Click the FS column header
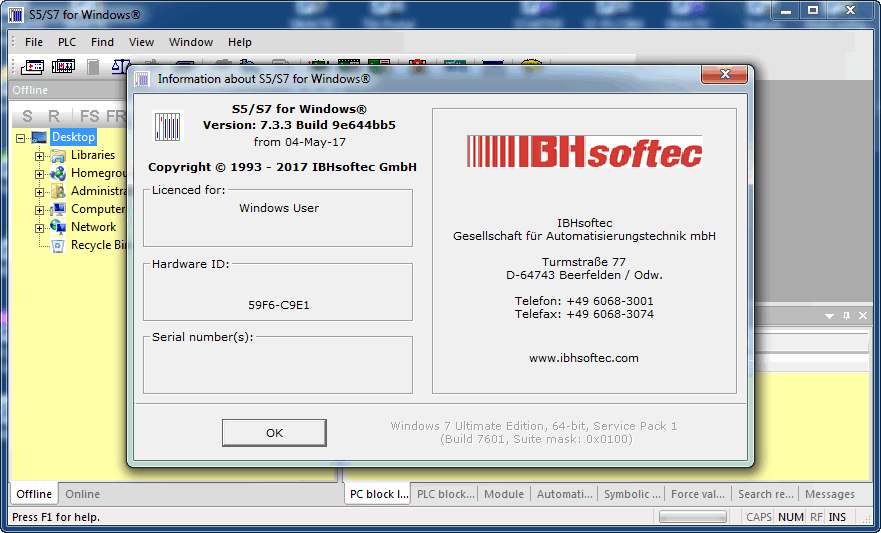Screen dimensions: 881x533 89,116
